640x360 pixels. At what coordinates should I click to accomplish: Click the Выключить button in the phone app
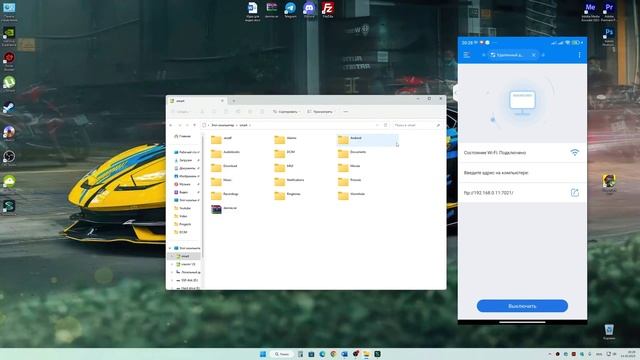coord(522,306)
